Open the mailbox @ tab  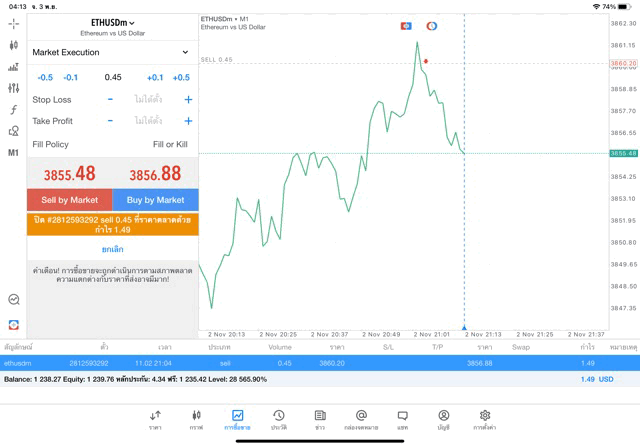click(361, 419)
